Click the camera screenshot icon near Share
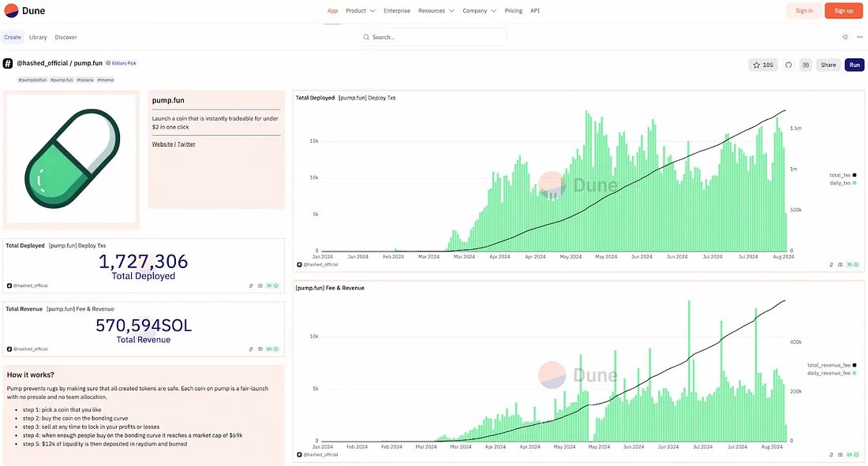The image size is (868, 466). pos(806,65)
